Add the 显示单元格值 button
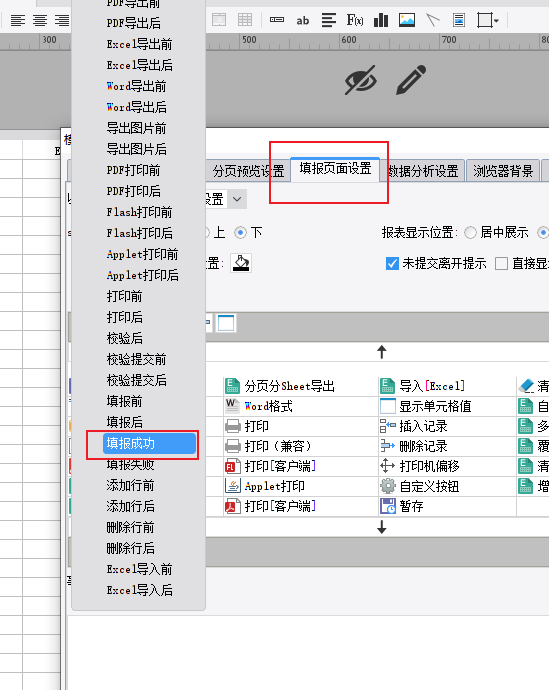 (x=425, y=406)
